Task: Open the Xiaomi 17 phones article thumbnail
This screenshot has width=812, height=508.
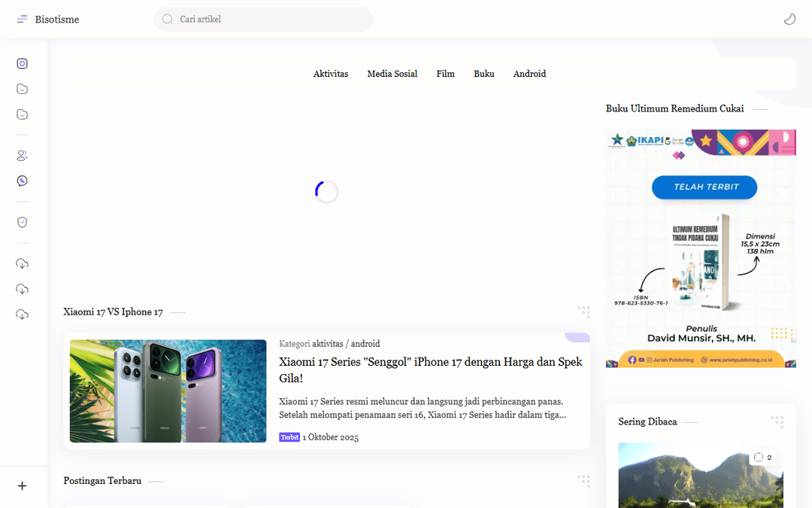Action: 168,391
